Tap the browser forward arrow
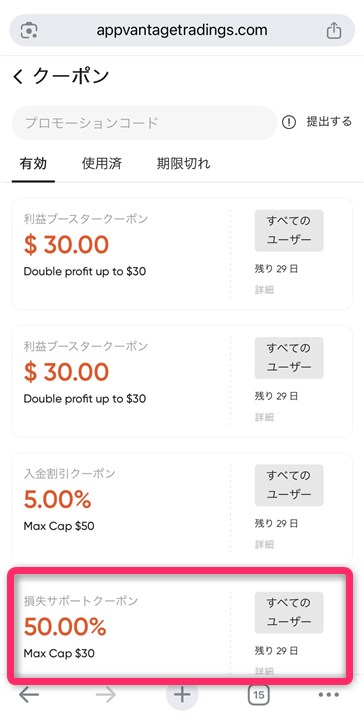364x720 pixels. coord(106,695)
